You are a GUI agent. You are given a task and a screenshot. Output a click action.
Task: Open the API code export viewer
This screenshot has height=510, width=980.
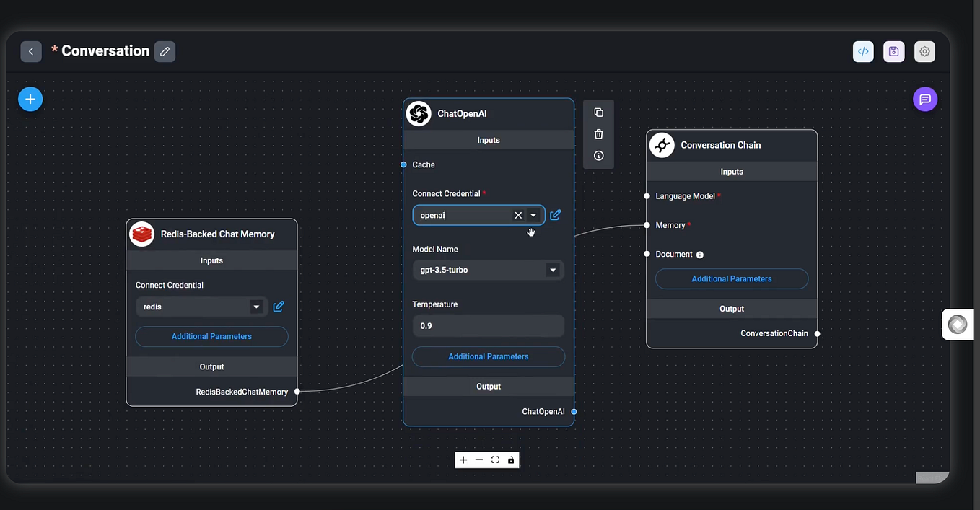(x=863, y=51)
